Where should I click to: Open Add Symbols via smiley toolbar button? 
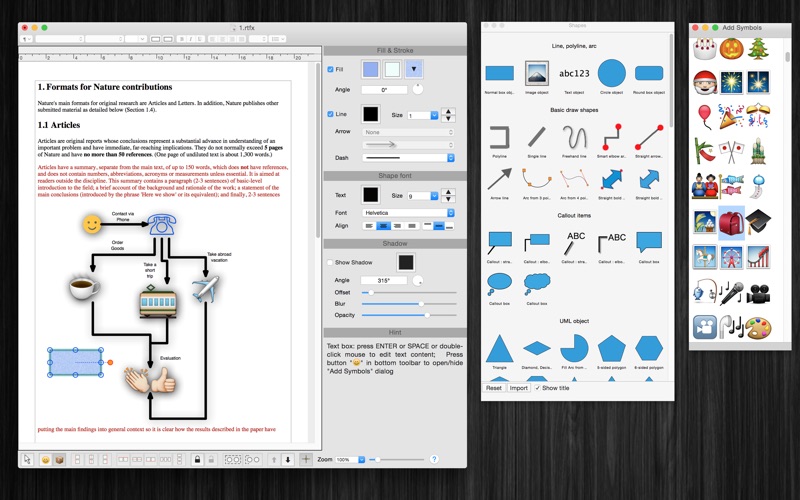pos(45,460)
